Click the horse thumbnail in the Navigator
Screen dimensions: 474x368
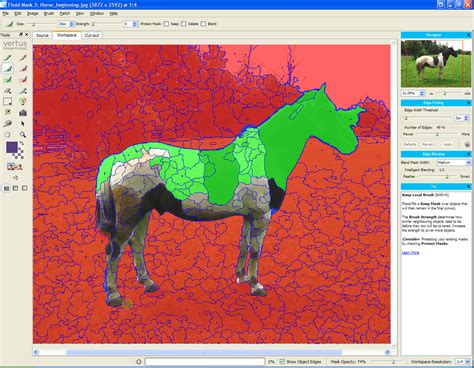coord(436,63)
